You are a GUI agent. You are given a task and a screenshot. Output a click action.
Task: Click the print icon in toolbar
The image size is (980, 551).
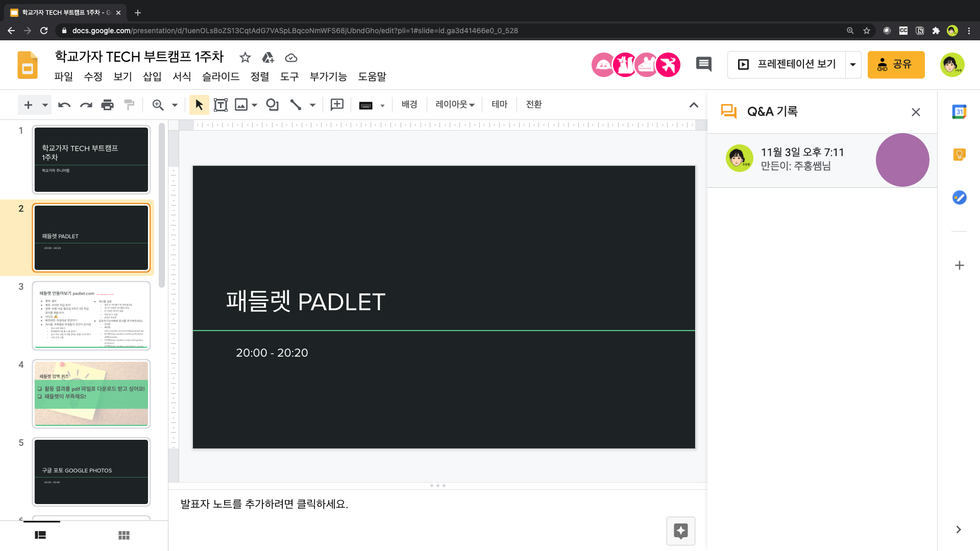[x=107, y=105]
